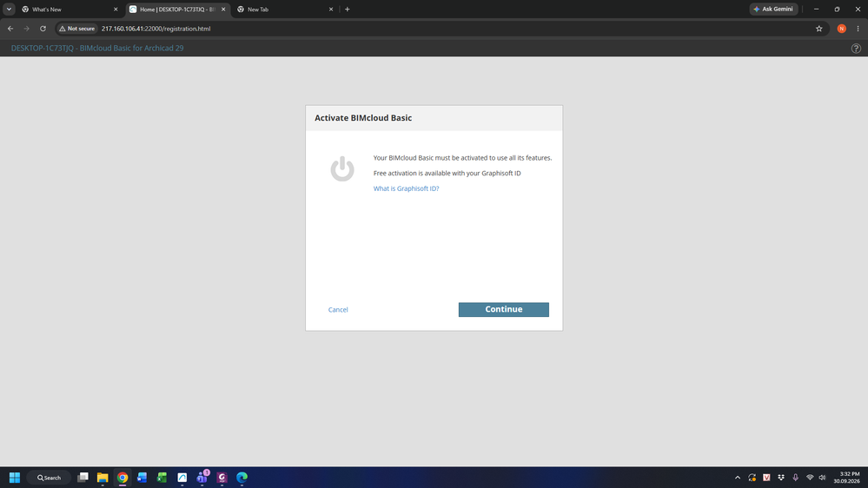Click the sync tray icon
Viewport: 868px width, 488px height.
pyautogui.click(x=752, y=478)
